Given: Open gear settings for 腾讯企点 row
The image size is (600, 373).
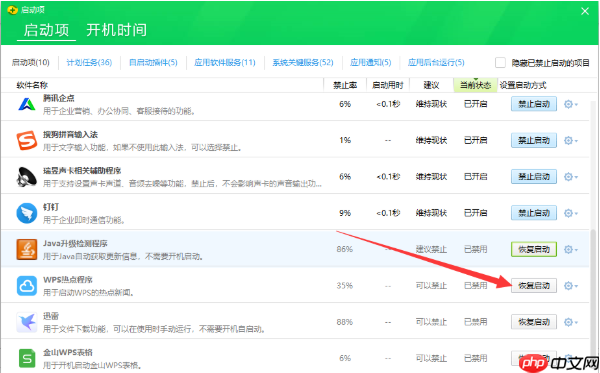Looking at the screenshot, I should point(571,104).
